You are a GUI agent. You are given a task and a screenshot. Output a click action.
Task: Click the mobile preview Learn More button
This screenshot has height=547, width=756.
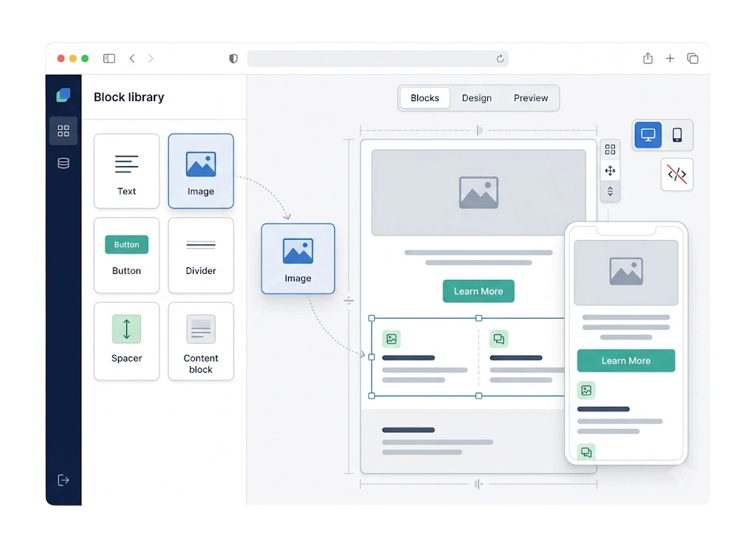point(626,360)
